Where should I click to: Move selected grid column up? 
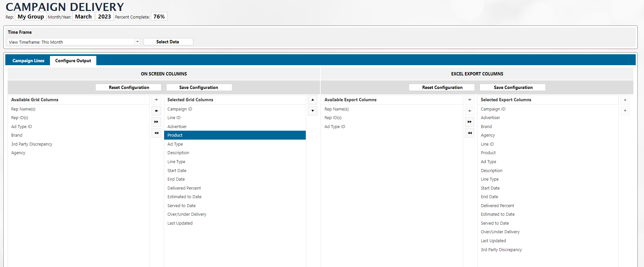tap(312, 100)
